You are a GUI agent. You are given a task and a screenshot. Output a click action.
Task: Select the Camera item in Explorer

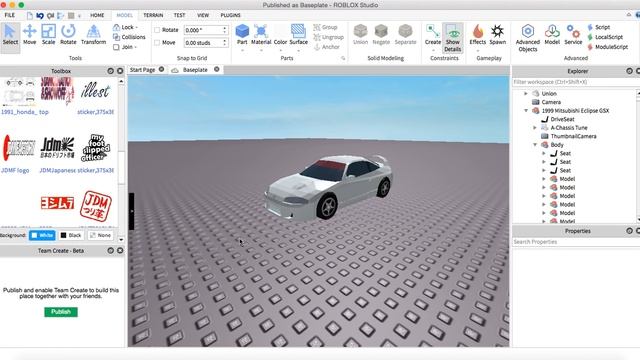551,102
